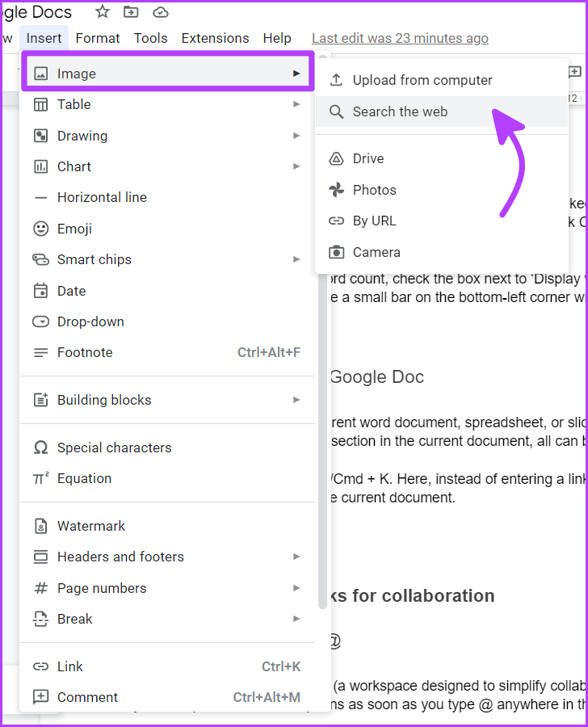
Task: Click add comment icon at top right
Action: (x=574, y=71)
